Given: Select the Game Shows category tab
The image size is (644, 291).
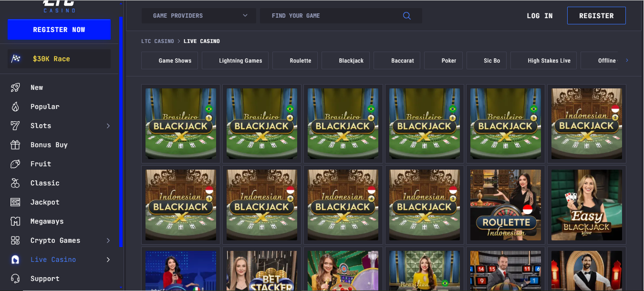Looking at the screenshot, I should (x=170, y=61).
